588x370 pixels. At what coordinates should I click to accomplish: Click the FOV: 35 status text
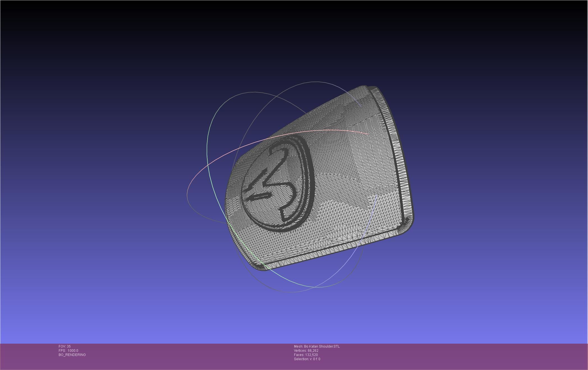(x=65, y=346)
